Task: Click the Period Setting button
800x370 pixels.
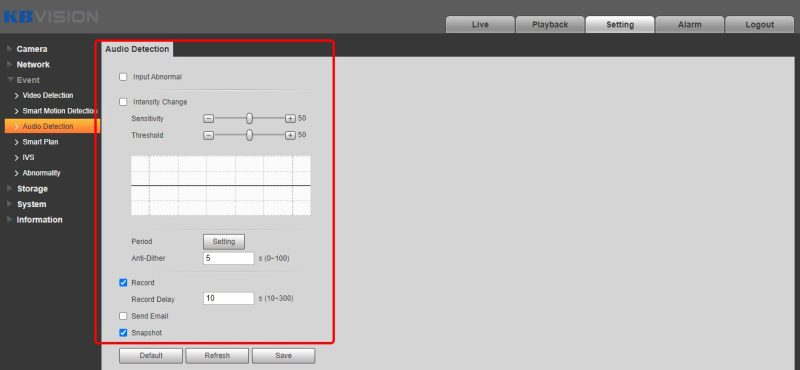Action: click(223, 242)
